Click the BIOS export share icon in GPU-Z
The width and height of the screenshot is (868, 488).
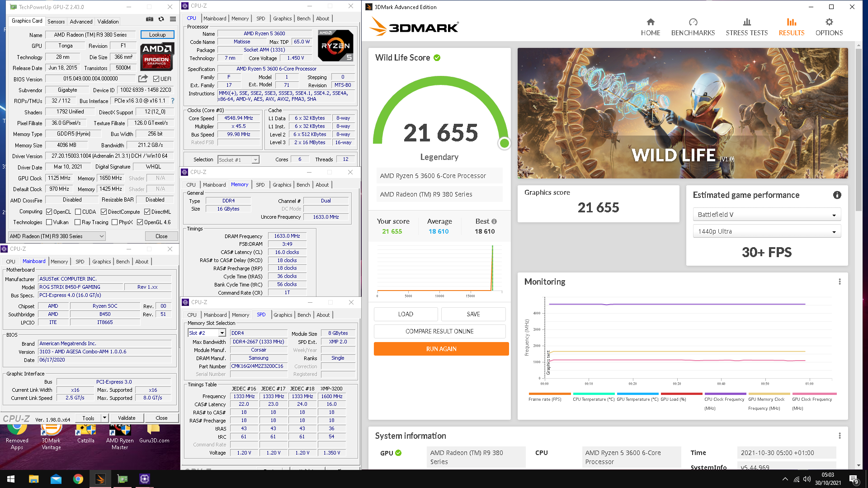point(143,79)
